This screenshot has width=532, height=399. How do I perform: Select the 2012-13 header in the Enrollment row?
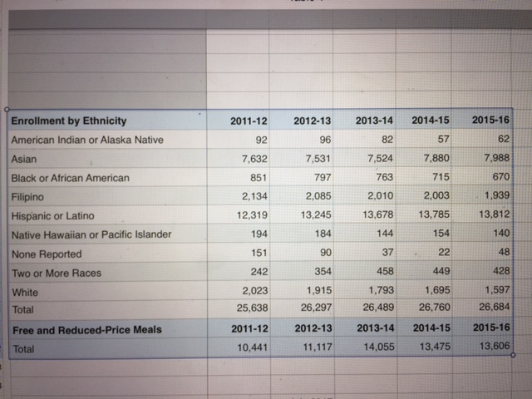pyautogui.click(x=313, y=121)
